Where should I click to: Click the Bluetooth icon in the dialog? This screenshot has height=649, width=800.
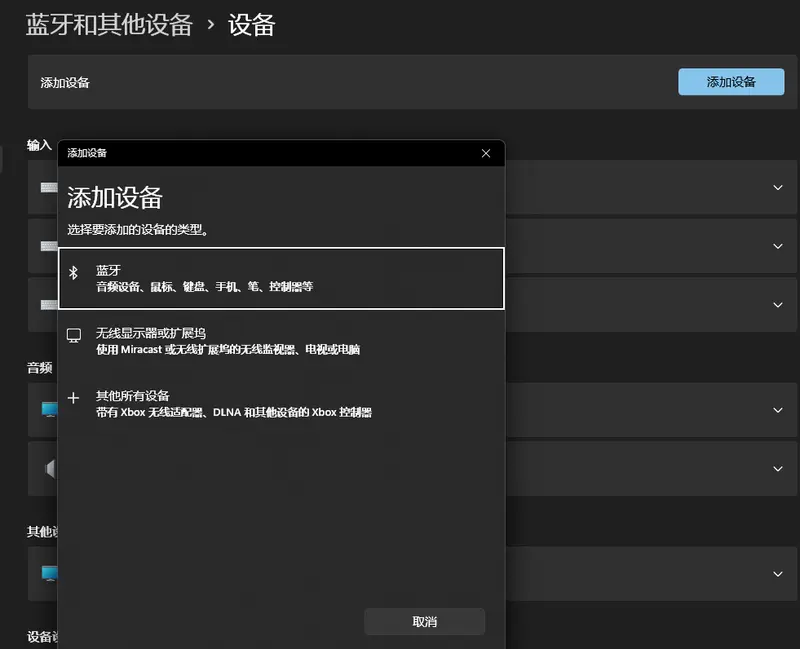(73, 273)
